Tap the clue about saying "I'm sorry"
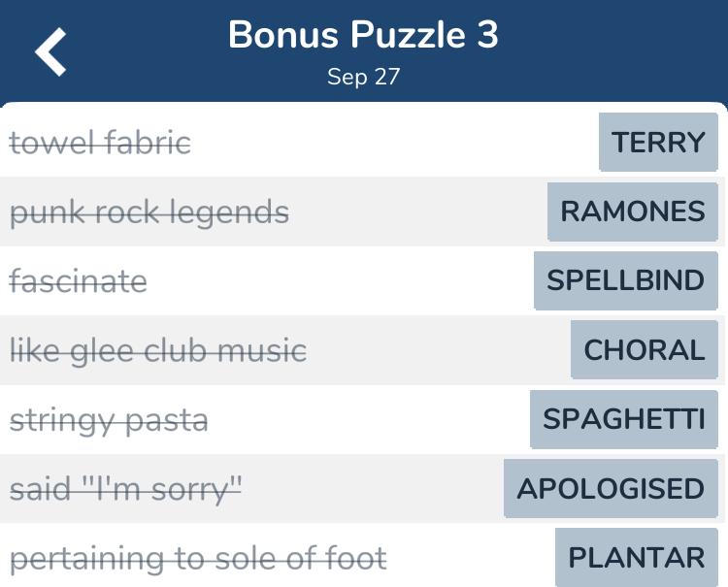Image resolution: width=728 pixels, height=587 pixels. [x=125, y=489]
